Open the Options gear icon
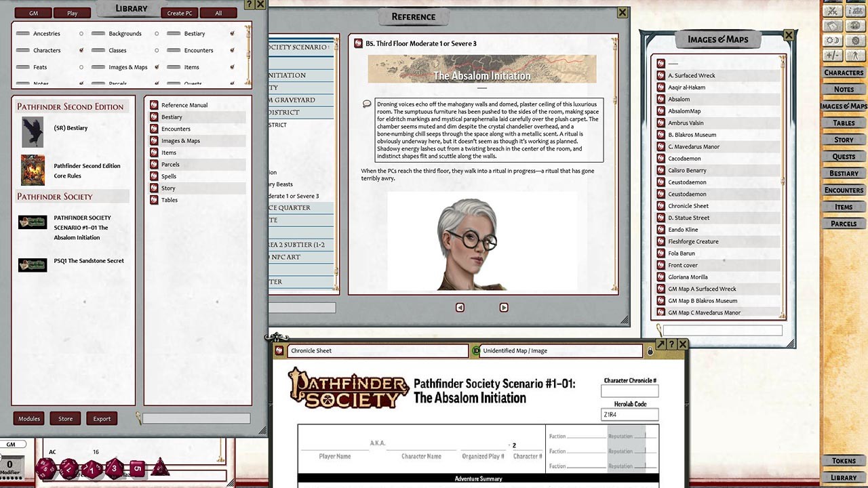This screenshot has width=868, height=488. click(x=855, y=41)
